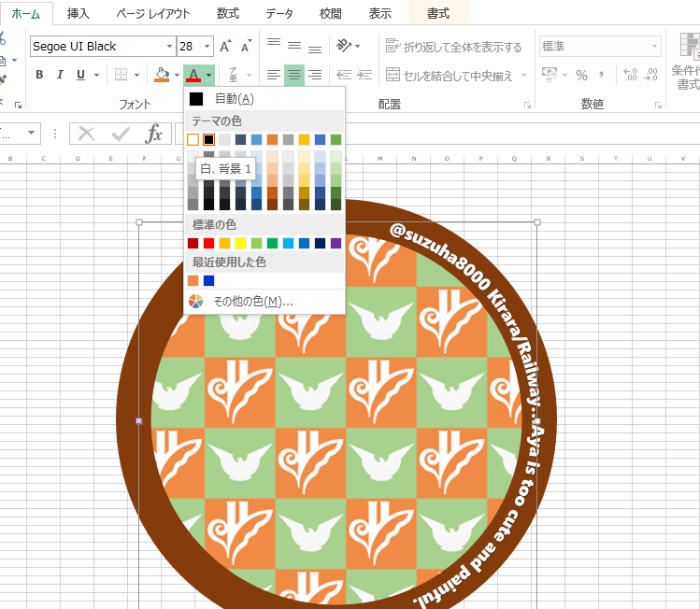Toggle Italic formatting

pos(60,75)
